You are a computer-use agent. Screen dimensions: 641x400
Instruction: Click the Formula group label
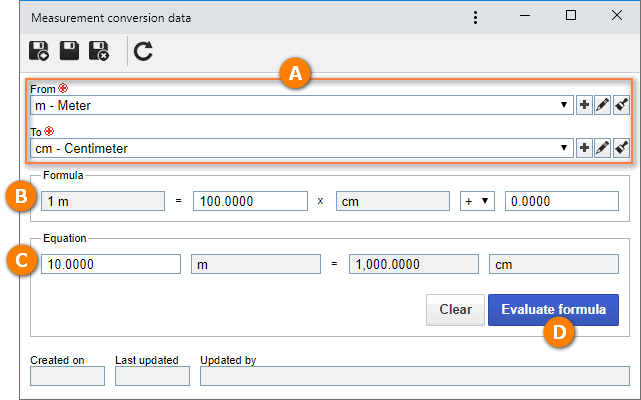click(63, 175)
